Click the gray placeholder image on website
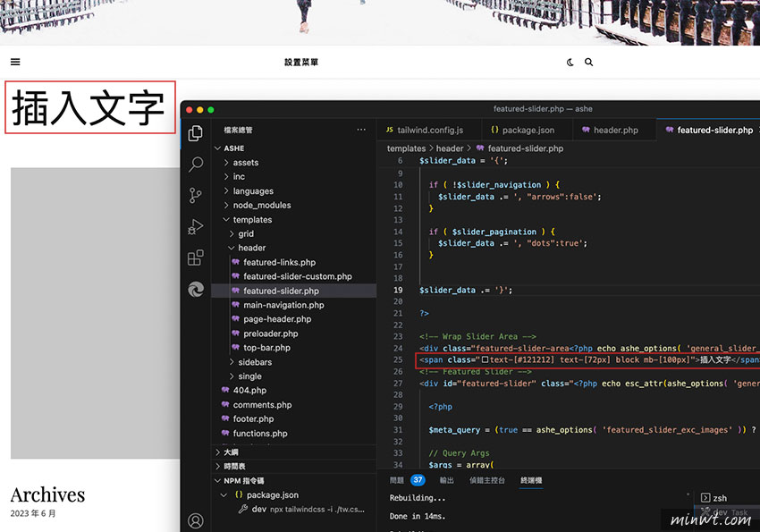Screen dimensions: 760x532 click(x=95, y=313)
